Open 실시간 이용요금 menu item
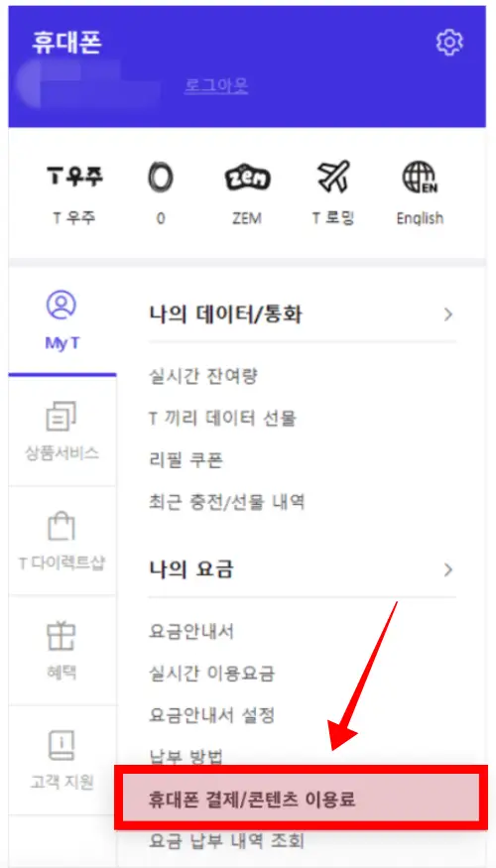This screenshot has width=496, height=868. [212, 674]
